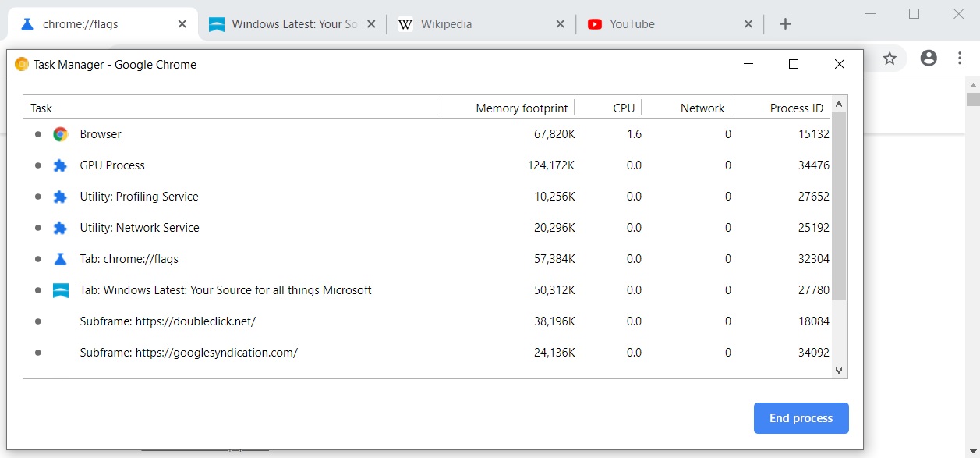The image size is (980, 458).
Task: Select Tab: Windows Latest task row
Action: [427, 290]
